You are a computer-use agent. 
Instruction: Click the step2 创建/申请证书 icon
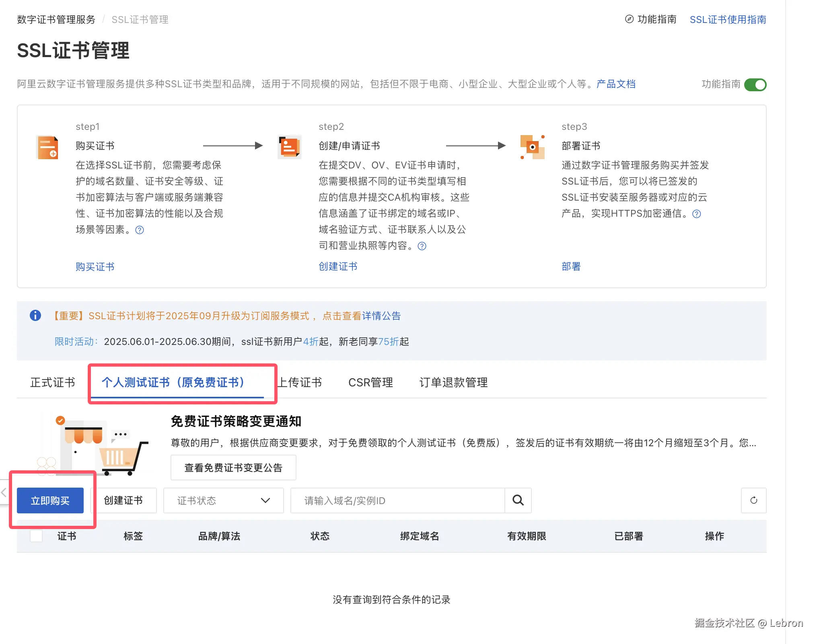(289, 146)
